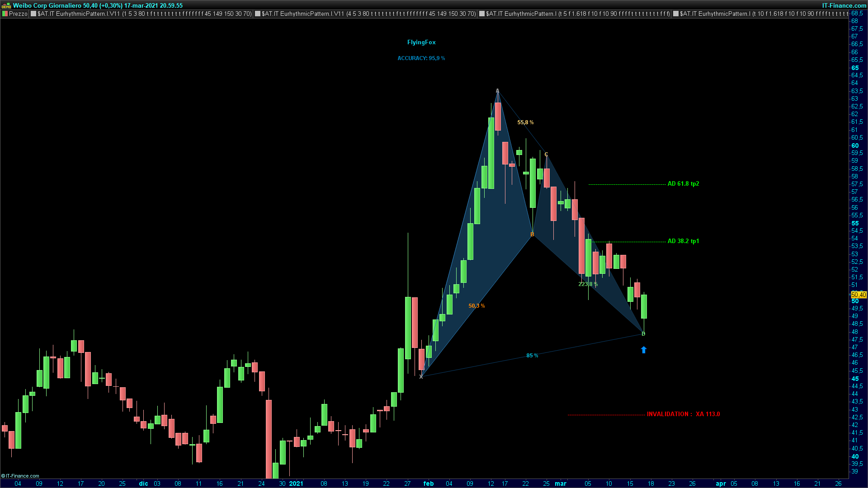868x488 pixels.
Task: Click the yellow 50,40 current price tag
Action: pyautogui.click(x=858, y=295)
